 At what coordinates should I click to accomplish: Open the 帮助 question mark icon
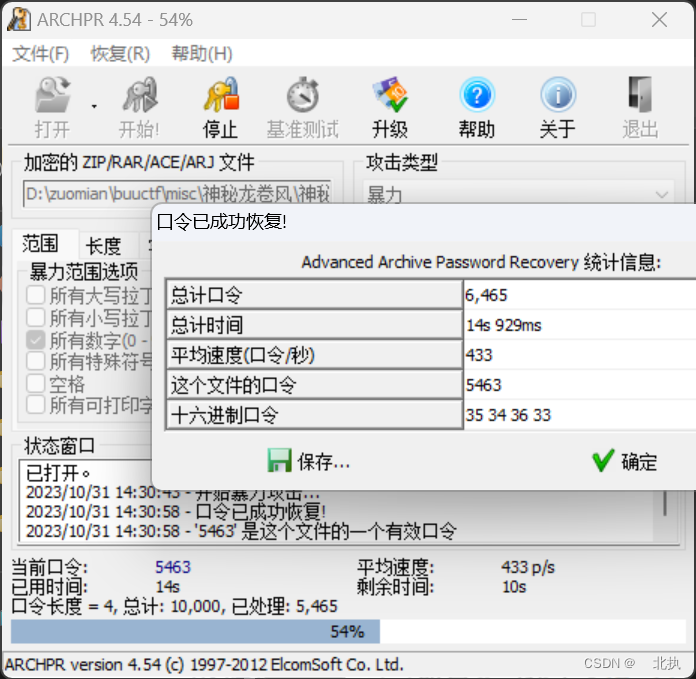coord(477,95)
